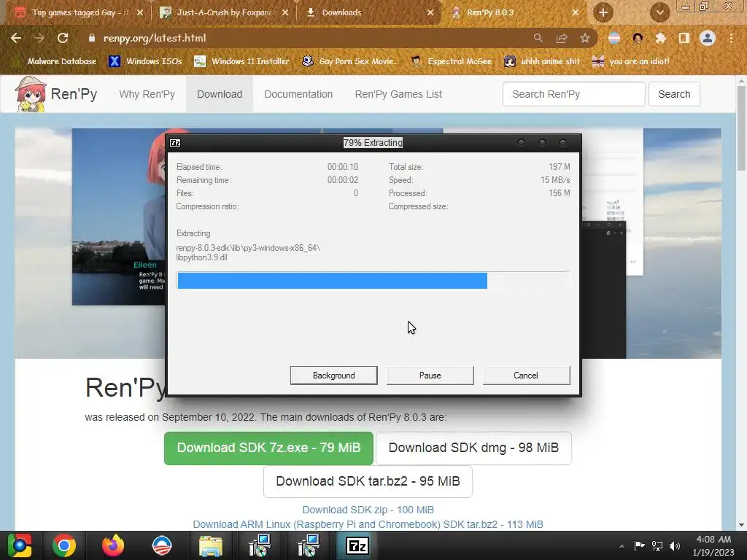Open the Windows ISOs bookmark
The height and width of the screenshot is (560, 747).
145,61
